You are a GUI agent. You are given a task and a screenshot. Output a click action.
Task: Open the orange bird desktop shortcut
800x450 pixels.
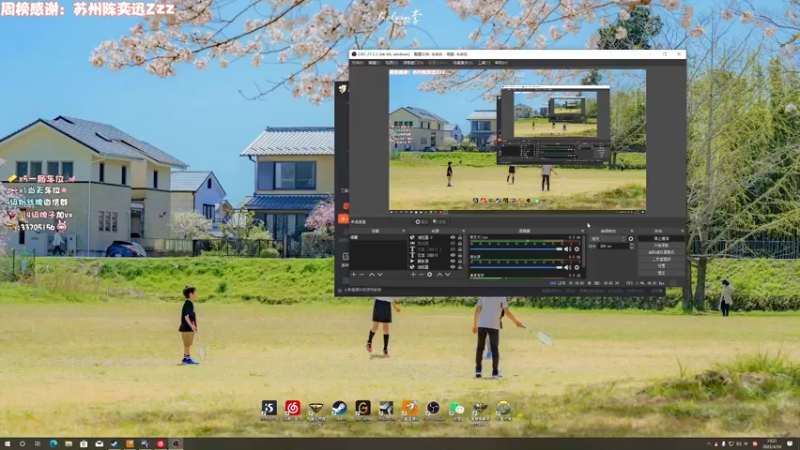410,408
